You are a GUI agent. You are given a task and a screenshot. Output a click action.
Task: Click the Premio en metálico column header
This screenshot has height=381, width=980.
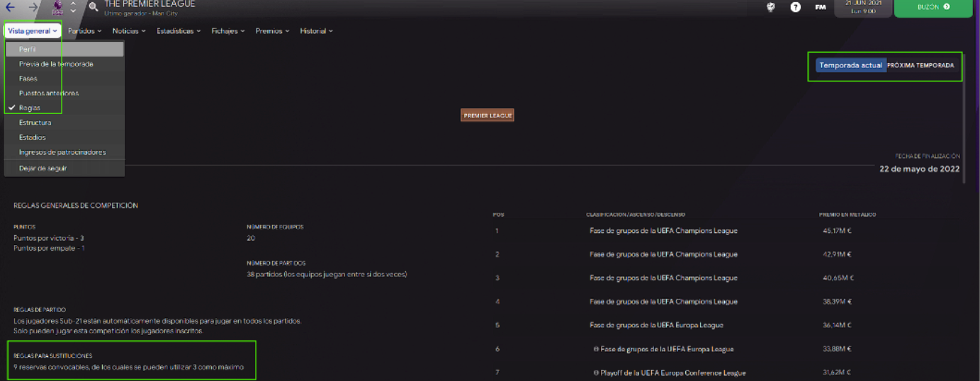pos(847,215)
